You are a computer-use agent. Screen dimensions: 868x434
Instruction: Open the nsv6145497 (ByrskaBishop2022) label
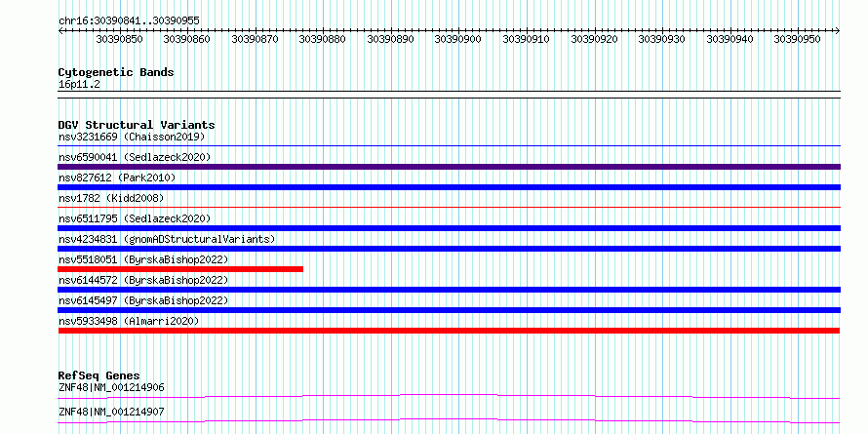(x=143, y=300)
